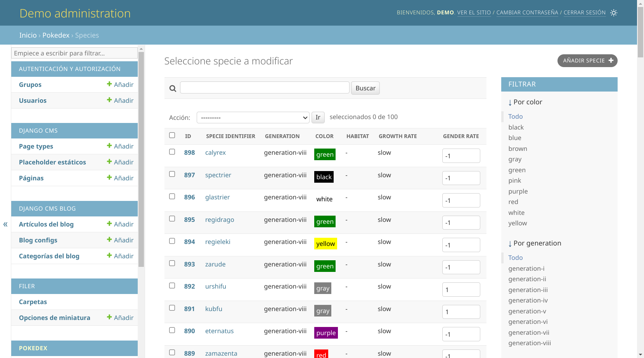Click the plus icon for Page types
The width and height of the screenshot is (644, 358).
coord(109,146)
